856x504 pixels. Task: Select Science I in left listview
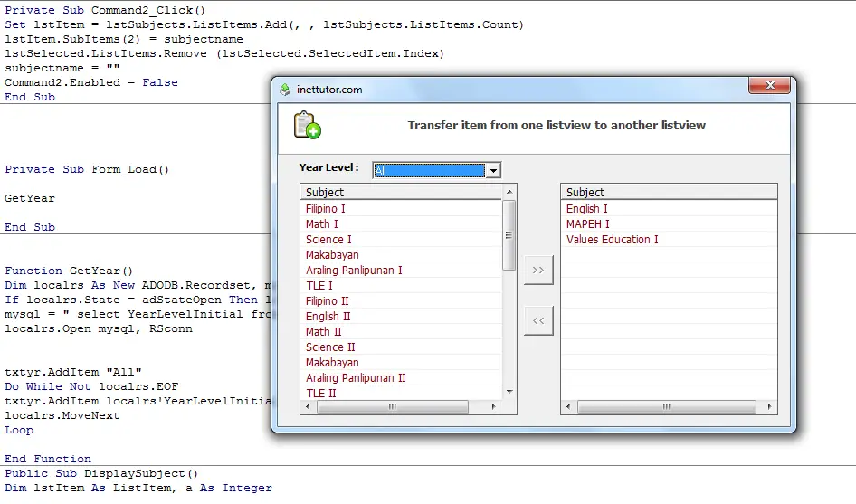328,240
